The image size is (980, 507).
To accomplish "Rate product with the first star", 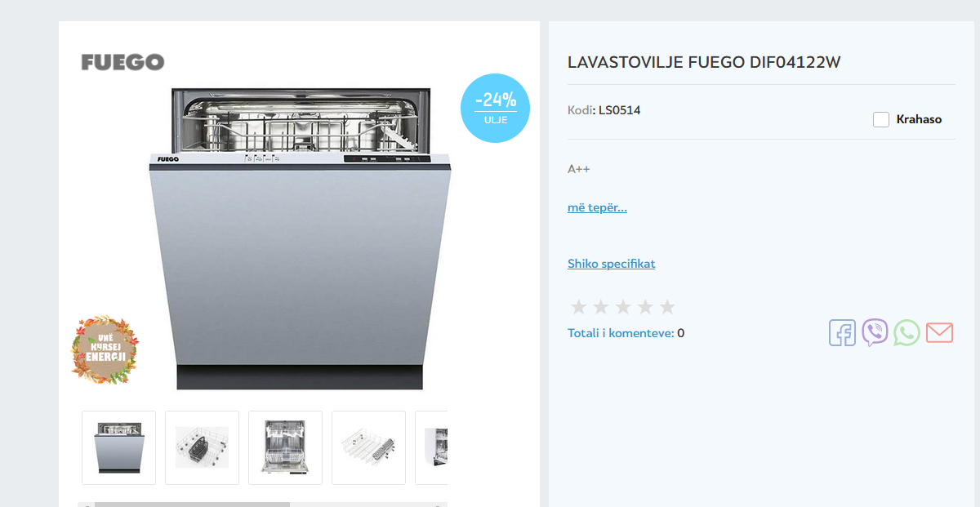I will click(x=579, y=307).
